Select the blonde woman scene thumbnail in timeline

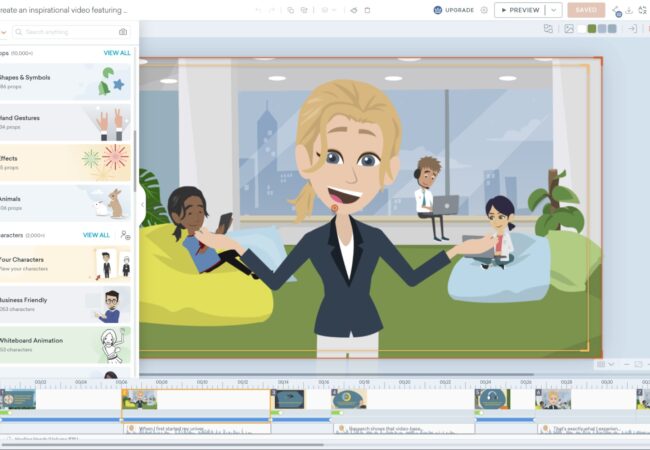point(552,399)
